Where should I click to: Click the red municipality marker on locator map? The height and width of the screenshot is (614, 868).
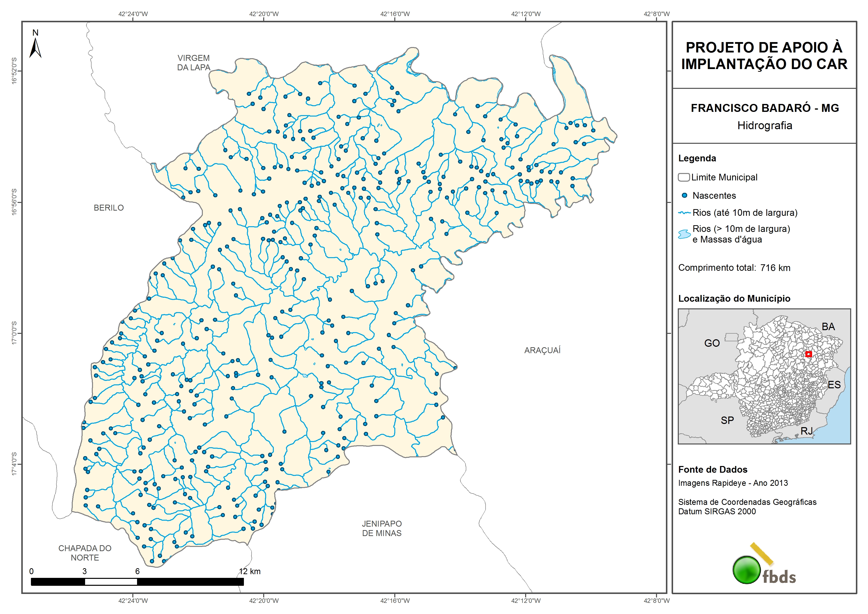click(x=808, y=354)
